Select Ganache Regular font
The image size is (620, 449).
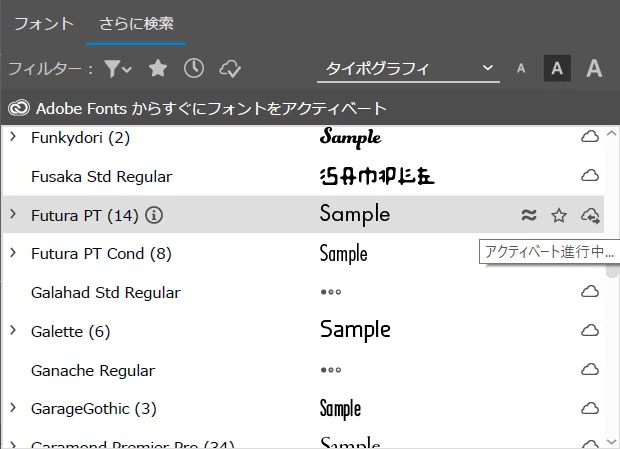pos(93,371)
